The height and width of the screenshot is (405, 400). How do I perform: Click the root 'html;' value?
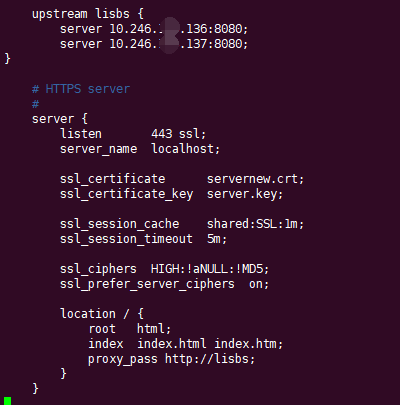[x=154, y=329]
